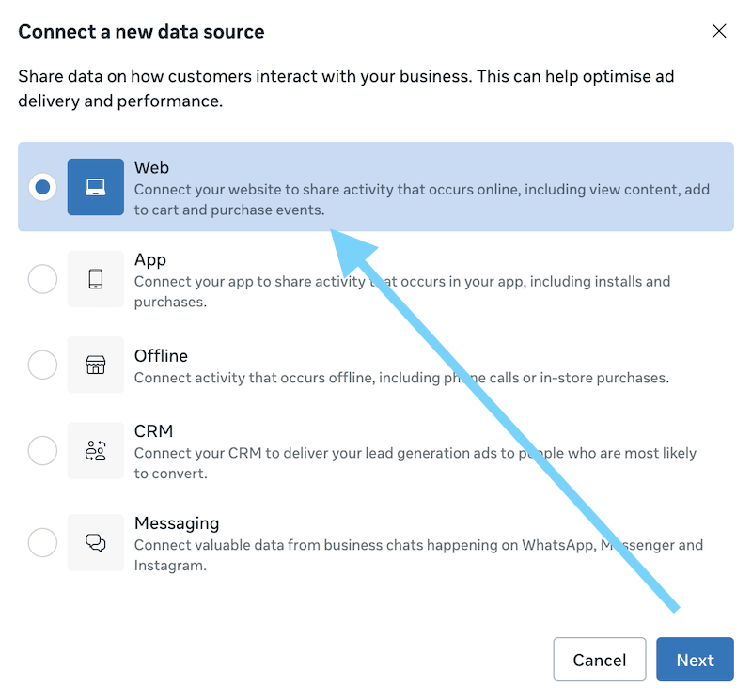The image size is (752, 700).
Task: Click the Cancel button
Action: 600,660
